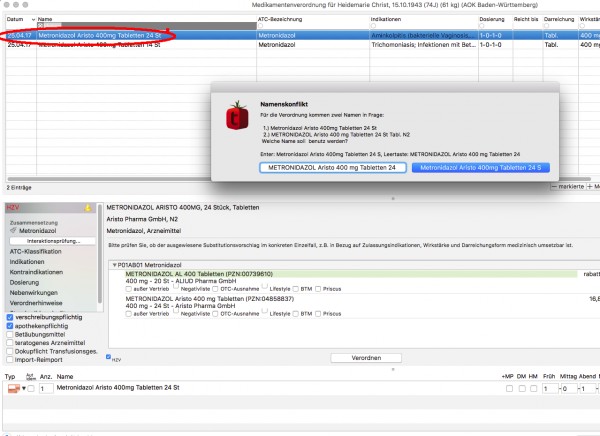Toggle the DM checkbox in order row

coord(522,389)
